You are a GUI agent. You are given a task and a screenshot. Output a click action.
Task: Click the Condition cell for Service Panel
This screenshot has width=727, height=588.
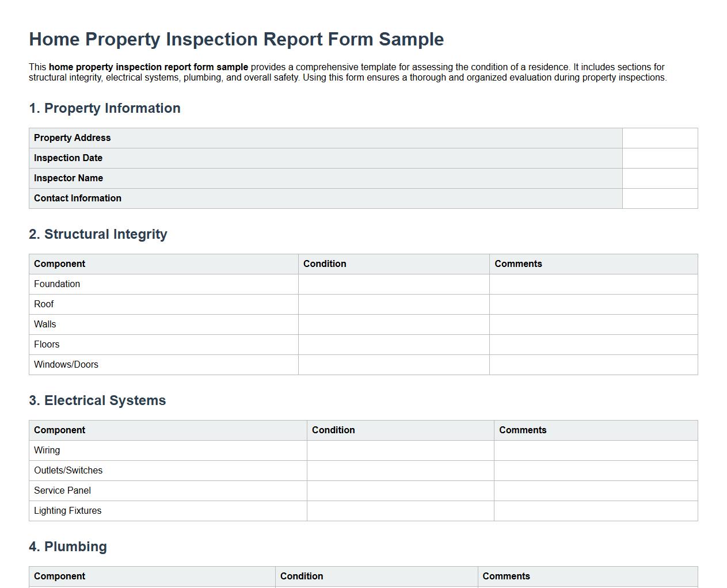pyautogui.click(x=400, y=490)
